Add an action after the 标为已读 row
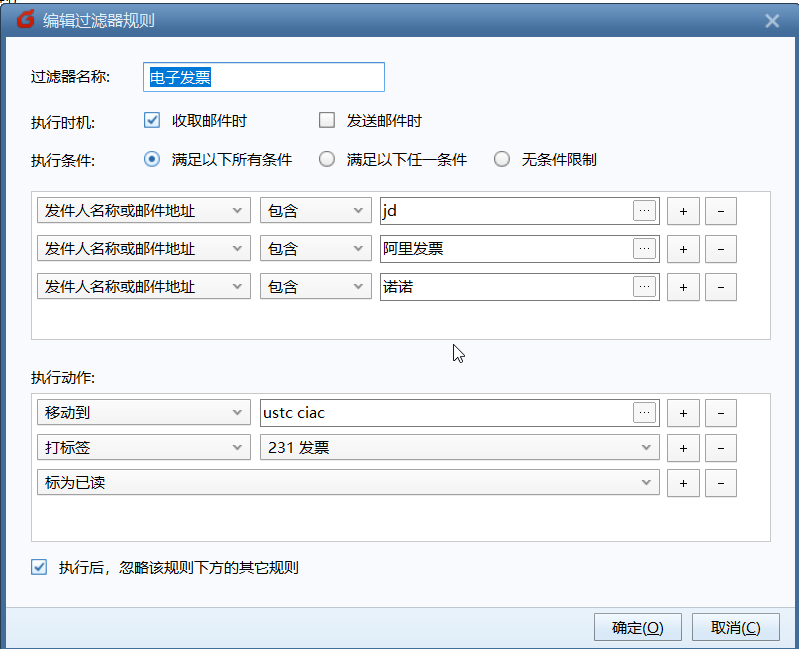799x649 pixels. [x=683, y=483]
